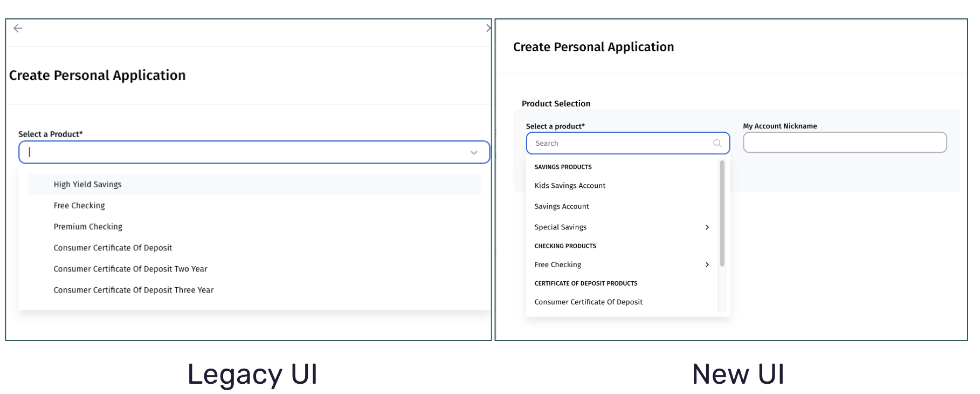Pick Consumer Certificate Of Deposit in new list

(589, 302)
